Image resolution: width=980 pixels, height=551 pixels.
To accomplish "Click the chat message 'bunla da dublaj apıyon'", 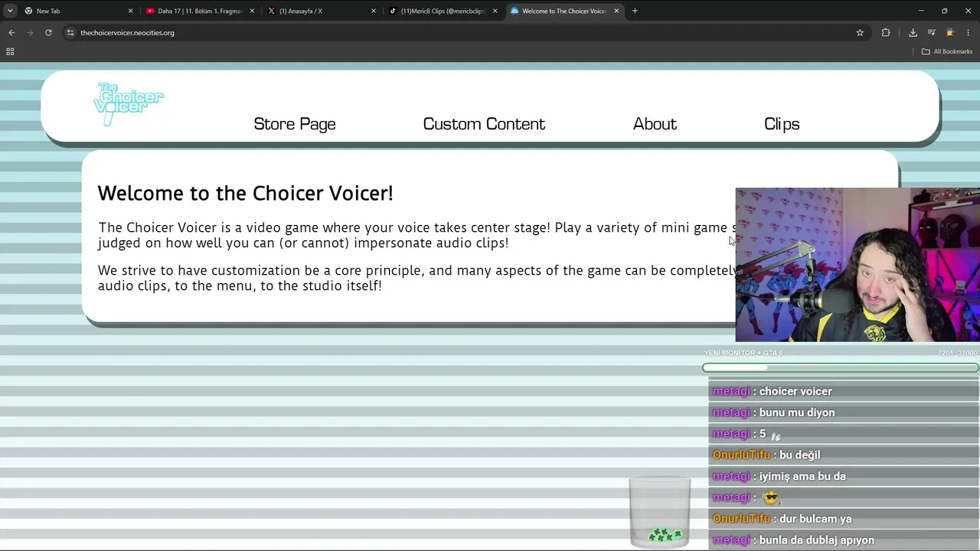I will (x=816, y=540).
